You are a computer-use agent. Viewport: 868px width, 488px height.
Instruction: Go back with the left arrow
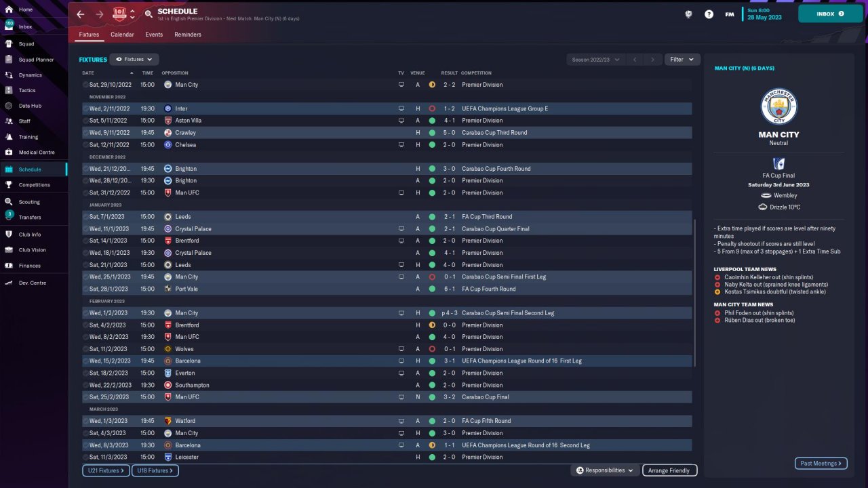(81, 14)
